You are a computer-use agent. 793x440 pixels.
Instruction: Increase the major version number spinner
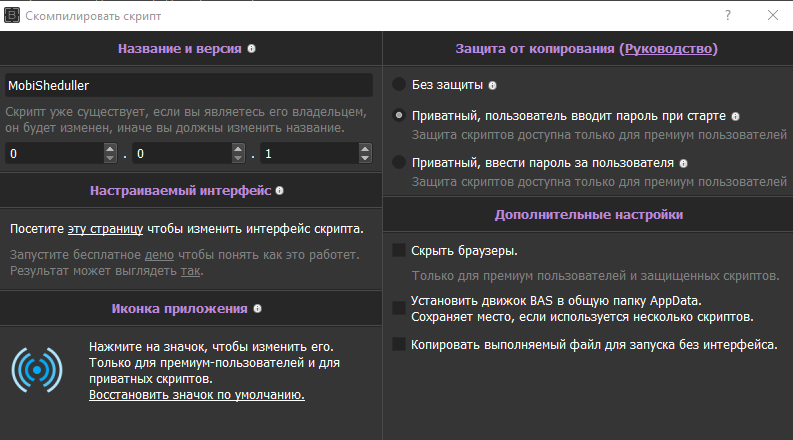[x=110, y=149]
